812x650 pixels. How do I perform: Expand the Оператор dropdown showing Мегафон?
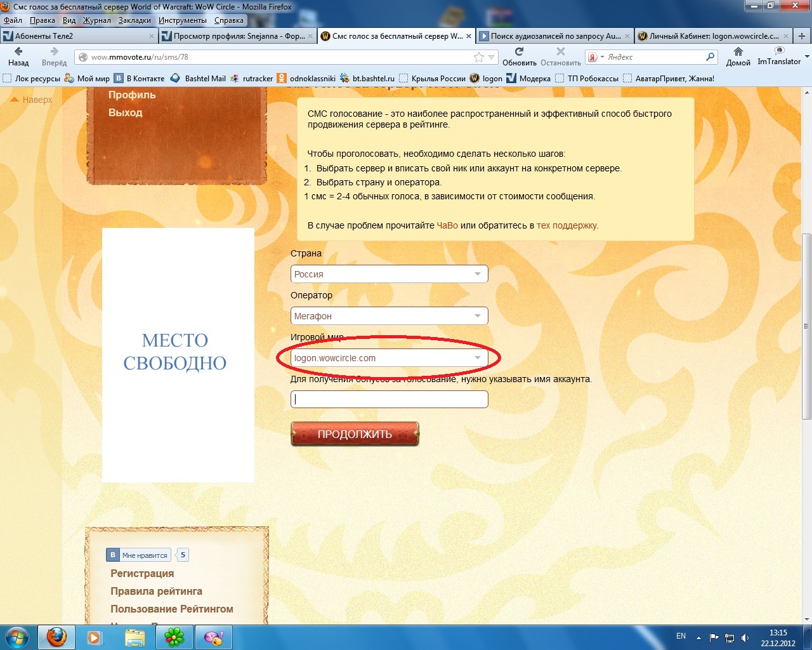389,316
